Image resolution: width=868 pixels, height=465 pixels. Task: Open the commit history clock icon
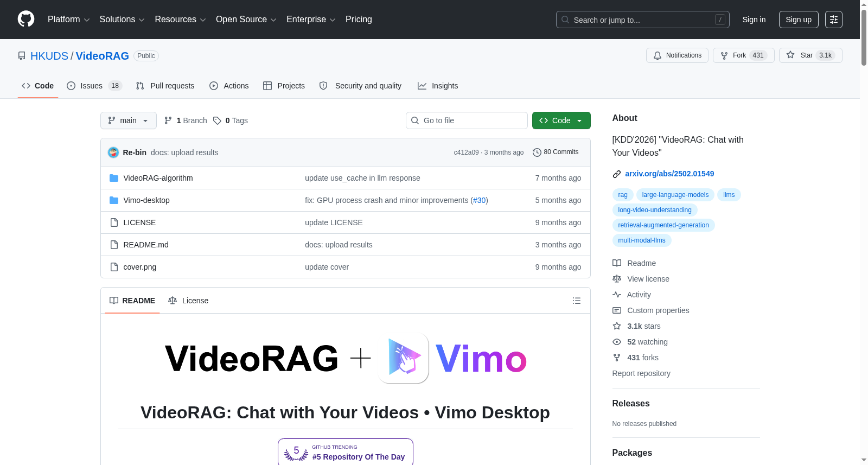point(537,152)
